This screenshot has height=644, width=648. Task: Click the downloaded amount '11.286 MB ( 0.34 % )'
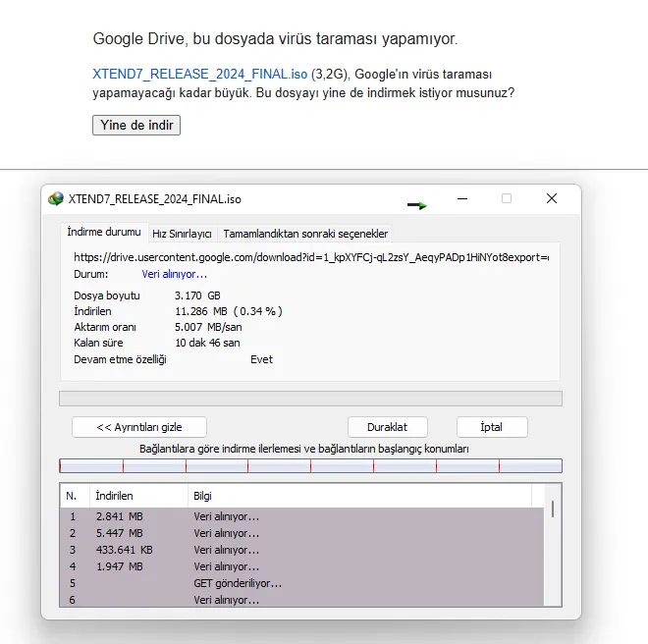[229, 311]
